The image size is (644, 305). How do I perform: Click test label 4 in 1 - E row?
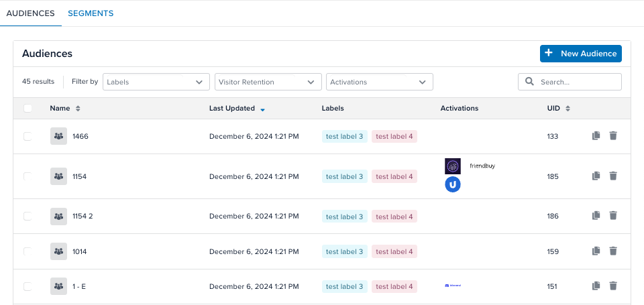[x=394, y=286]
